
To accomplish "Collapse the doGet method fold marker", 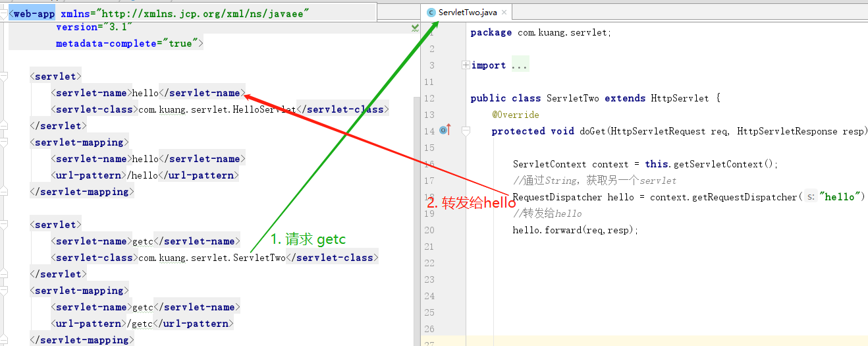I will (x=466, y=131).
